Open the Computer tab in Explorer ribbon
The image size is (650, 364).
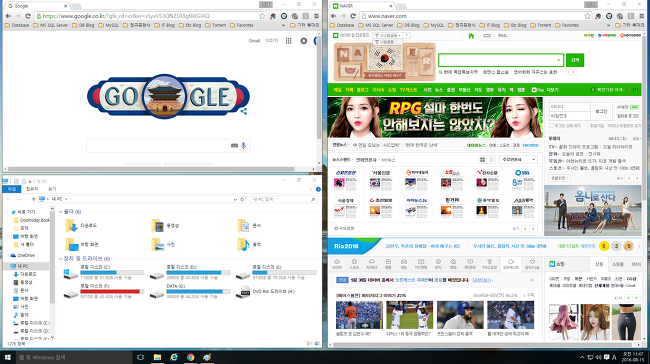pyautogui.click(x=32, y=189)
